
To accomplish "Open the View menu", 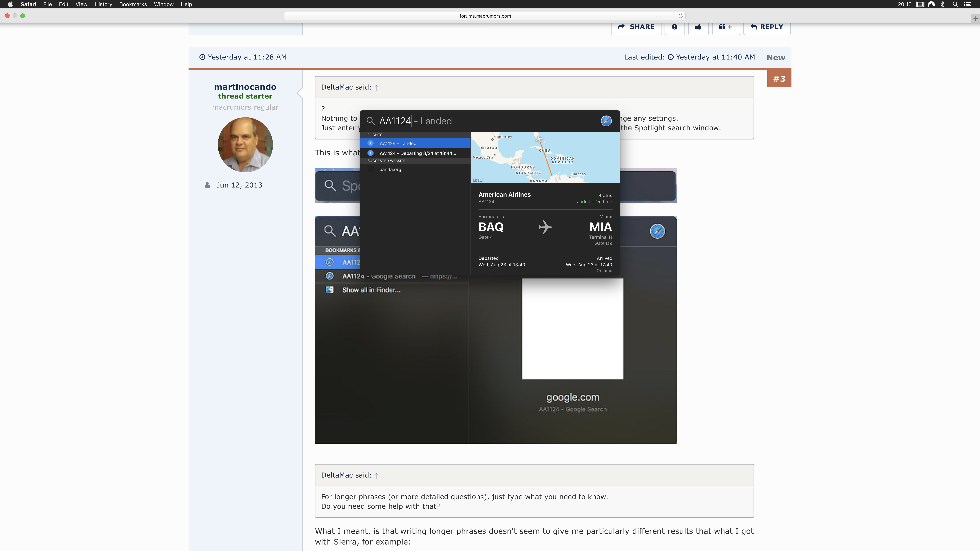I will (x=81, y=4).
